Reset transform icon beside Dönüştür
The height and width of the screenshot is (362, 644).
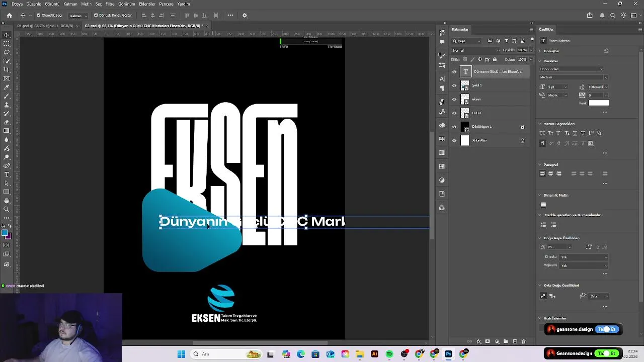click(606, 51)
